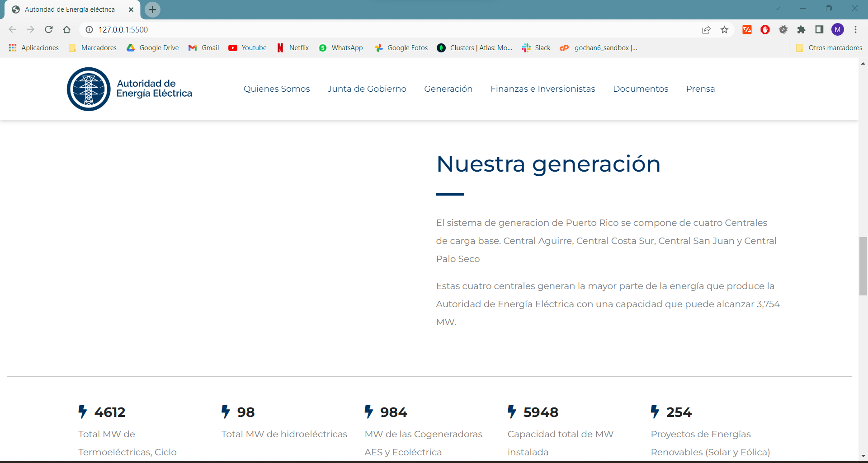Reload the page with the refresh icon
The image size is (868, 463).
pyautogui.click(x=49, y=30)
